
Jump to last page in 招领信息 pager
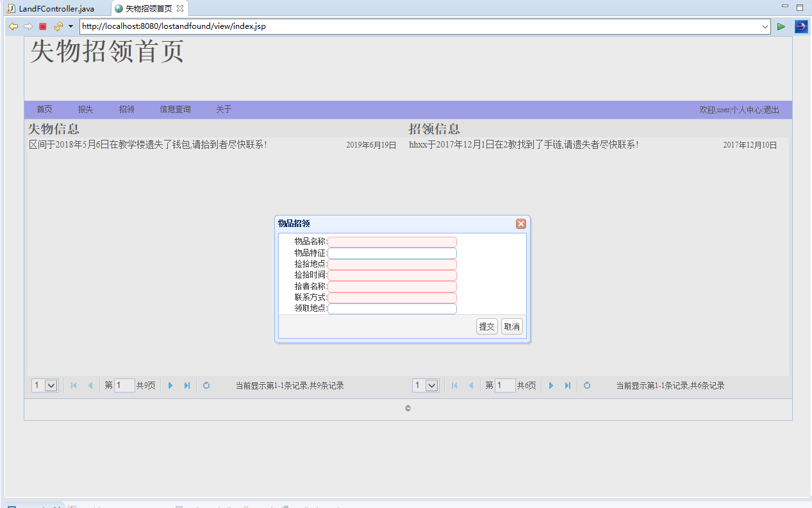click(x=568, y=385)
